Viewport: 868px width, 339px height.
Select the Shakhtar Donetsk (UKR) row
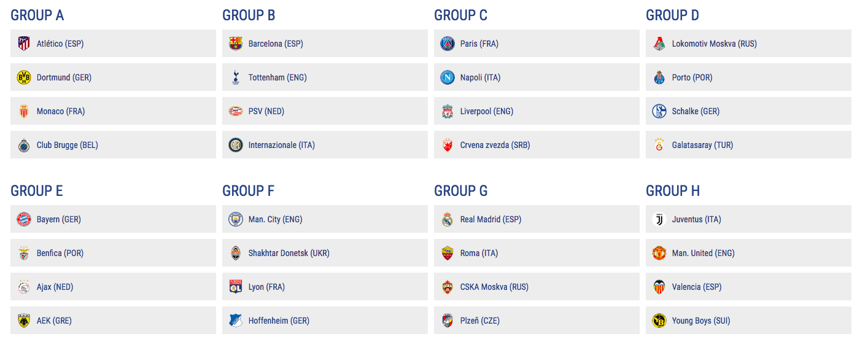point(325,253)
